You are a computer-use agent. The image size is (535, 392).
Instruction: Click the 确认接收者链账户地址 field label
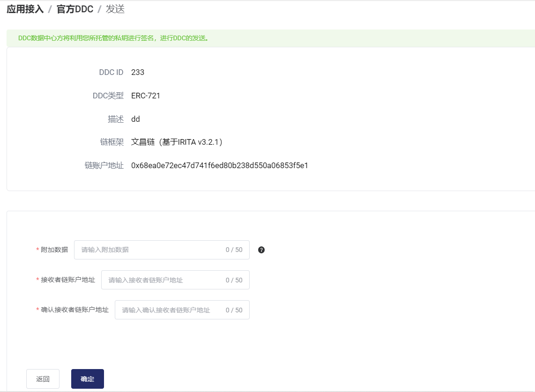(x=75, y=310)
